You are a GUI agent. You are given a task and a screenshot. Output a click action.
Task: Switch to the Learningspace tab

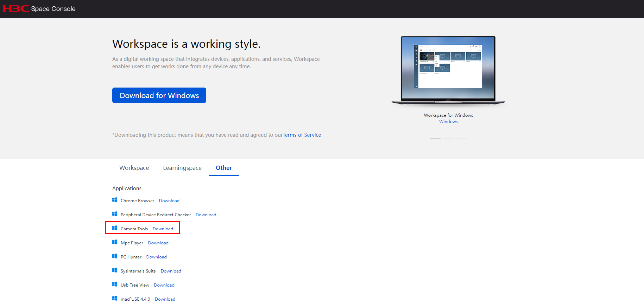click(182, 168)
